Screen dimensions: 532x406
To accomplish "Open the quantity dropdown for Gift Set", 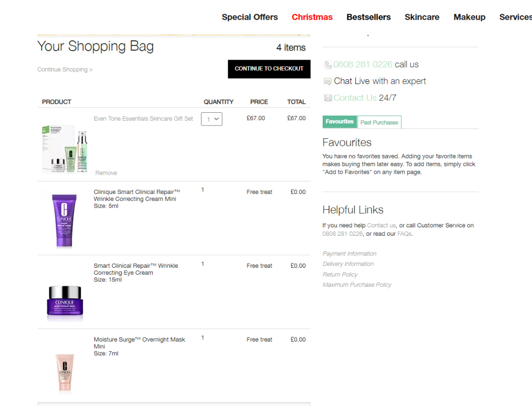I will (x=211, y=119).
